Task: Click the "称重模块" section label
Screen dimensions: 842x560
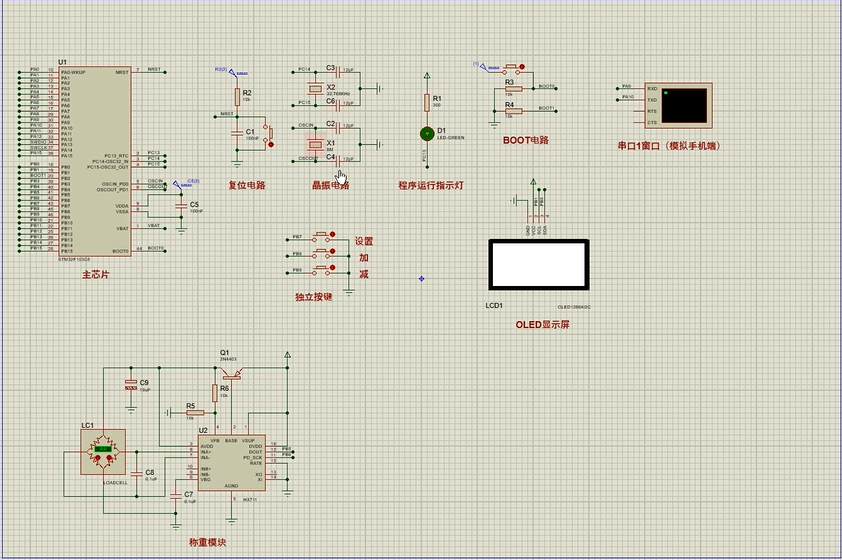Action: pyautogui.click(x=208, y=542)
